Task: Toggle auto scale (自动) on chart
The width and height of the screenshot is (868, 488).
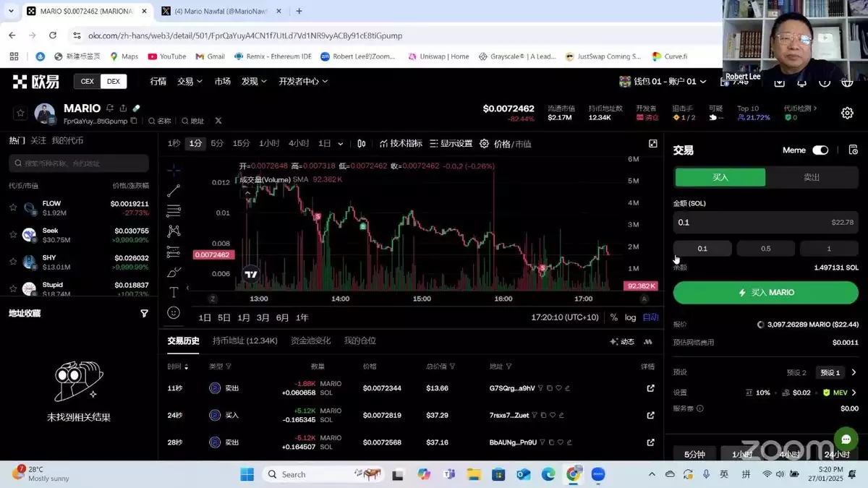Action: coord(650,317)
